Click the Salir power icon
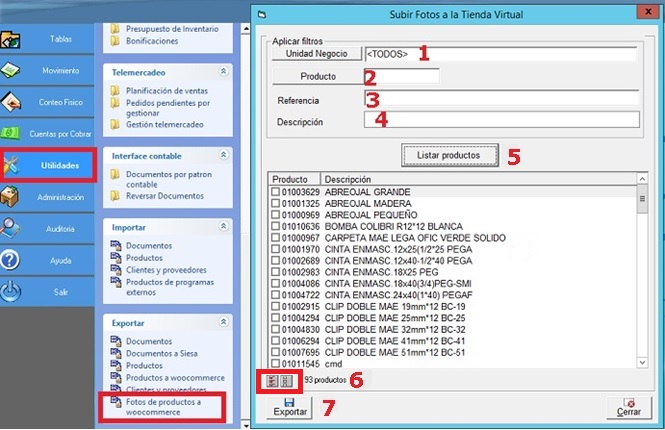The height and width of the screenshot is (430, 665). point(11,292)
